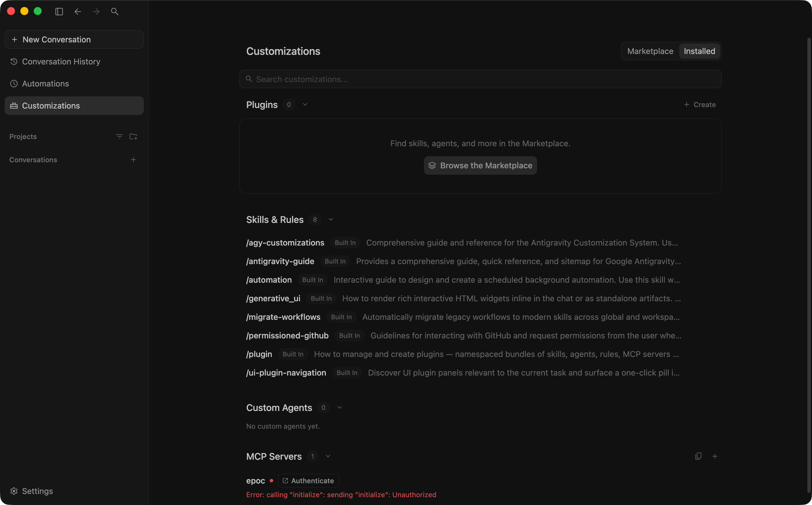Screen dimensions: 812x505
Task: Open Automations in the sidebar
Action: [74, 84]
